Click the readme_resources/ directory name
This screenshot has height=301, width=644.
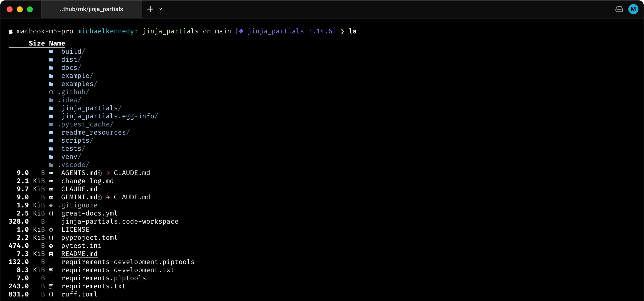point(96,132)
